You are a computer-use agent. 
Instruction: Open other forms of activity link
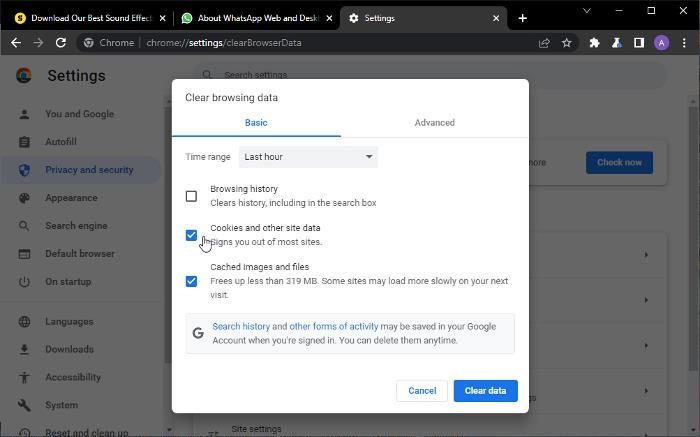[x=333, y=327]
